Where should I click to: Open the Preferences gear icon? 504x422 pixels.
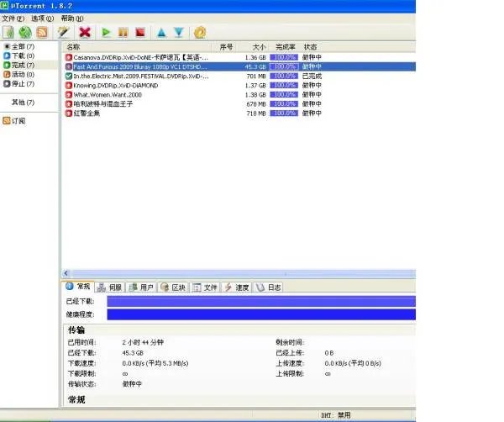[200, 33]
